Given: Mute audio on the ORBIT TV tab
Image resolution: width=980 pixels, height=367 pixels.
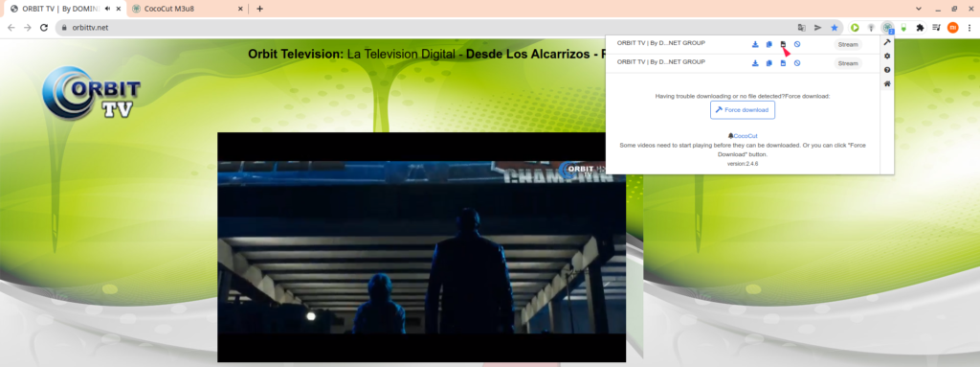Looking at the screenshot, I should [x=107, y=9].
